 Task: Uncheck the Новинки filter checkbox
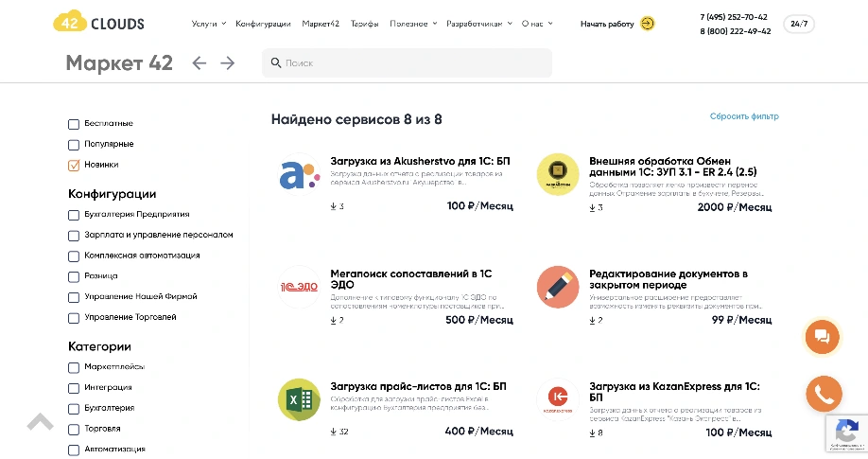coord(74,165)
